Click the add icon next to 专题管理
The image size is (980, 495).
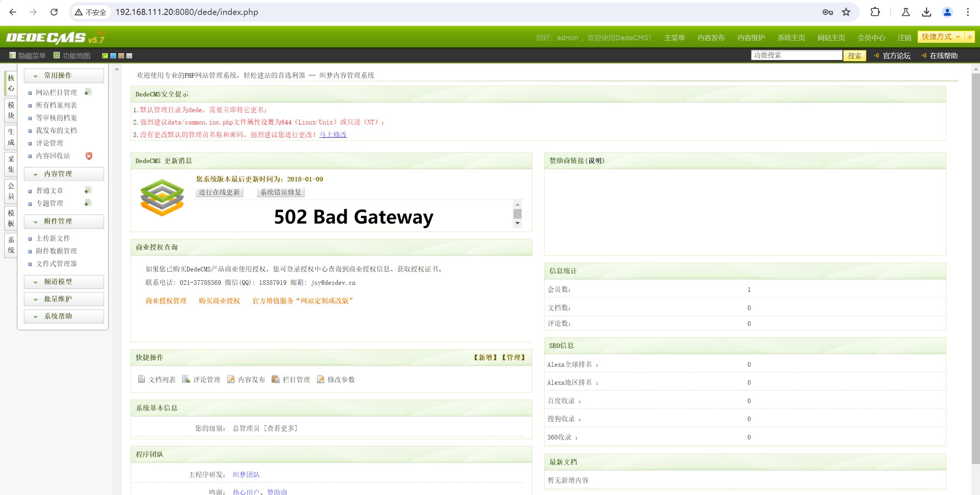pos(88,203)
